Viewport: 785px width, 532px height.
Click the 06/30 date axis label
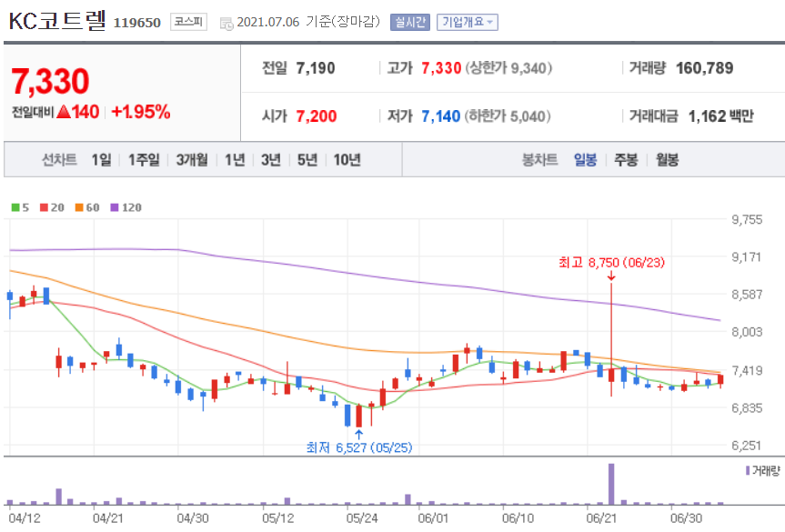(x=687, y=518)
